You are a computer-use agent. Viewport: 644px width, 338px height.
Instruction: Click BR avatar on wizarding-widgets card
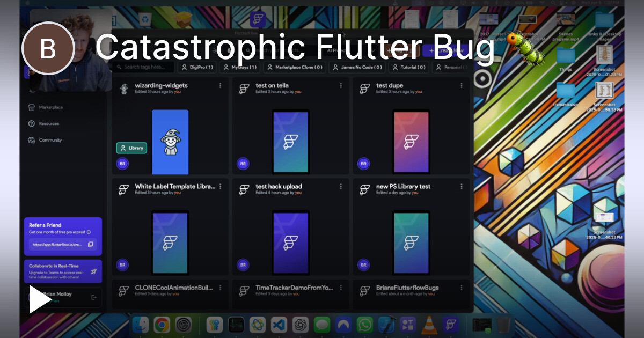click(x=122, y=164)
